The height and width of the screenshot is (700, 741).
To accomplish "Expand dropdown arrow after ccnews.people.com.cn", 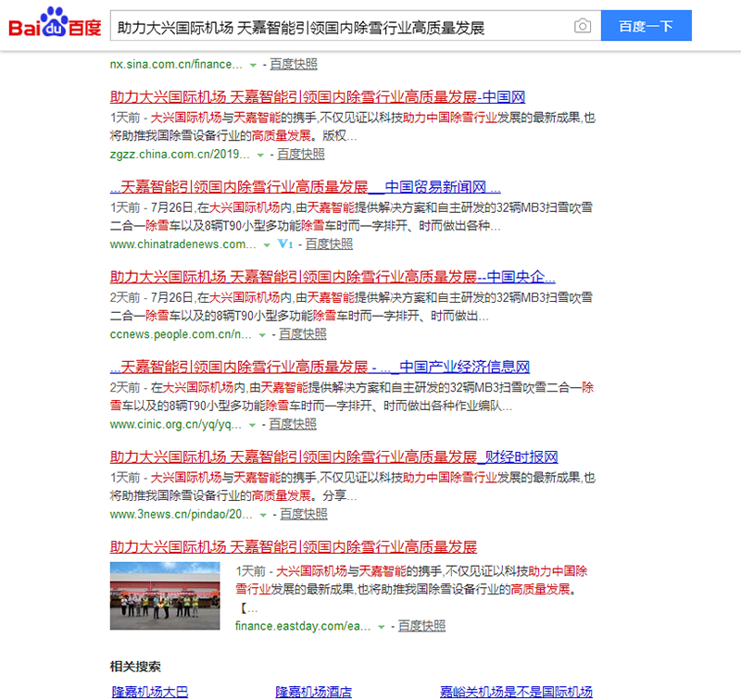I will tap(262, 334).
